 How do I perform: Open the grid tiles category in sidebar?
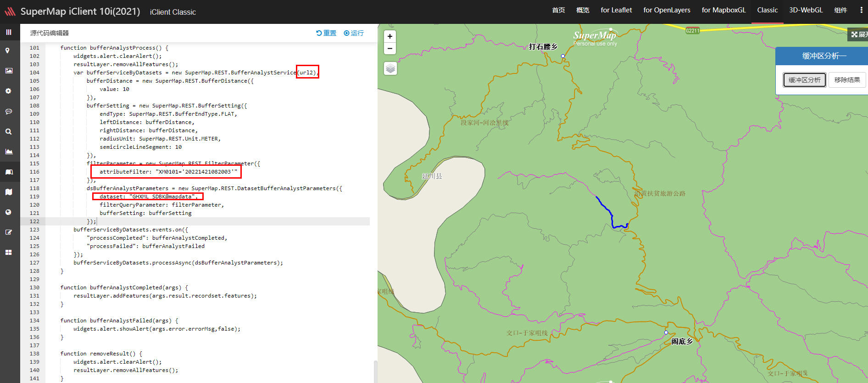8,253
